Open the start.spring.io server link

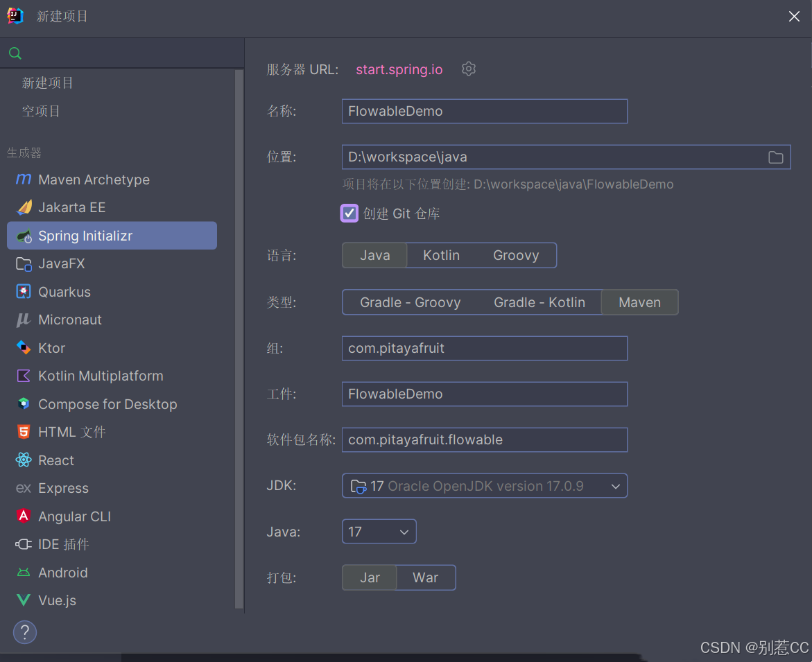coord(399,69)
